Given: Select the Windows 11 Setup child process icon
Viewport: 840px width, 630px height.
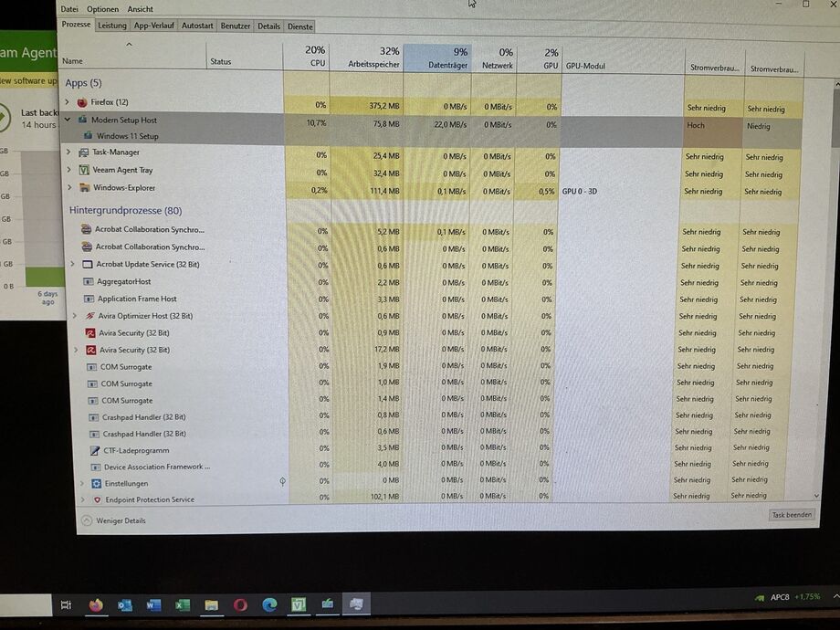Looking at the screenshot, I should [89, 136].
